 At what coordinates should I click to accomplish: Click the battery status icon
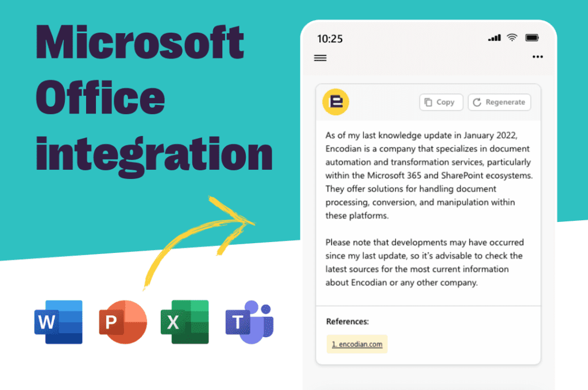(x=532, y=37)
